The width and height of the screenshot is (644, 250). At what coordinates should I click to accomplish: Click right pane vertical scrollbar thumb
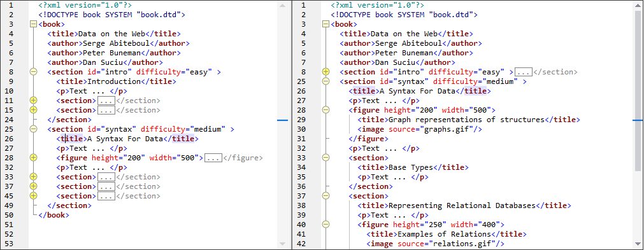pyautogui.click(x=638, y=90)
